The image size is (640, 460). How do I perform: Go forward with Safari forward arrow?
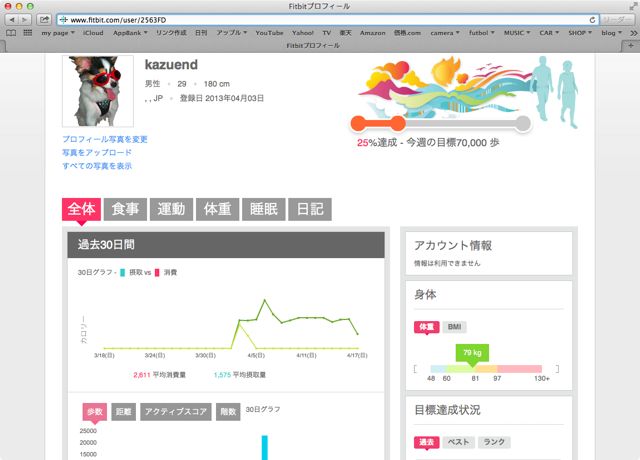click(x=24, y=20)
